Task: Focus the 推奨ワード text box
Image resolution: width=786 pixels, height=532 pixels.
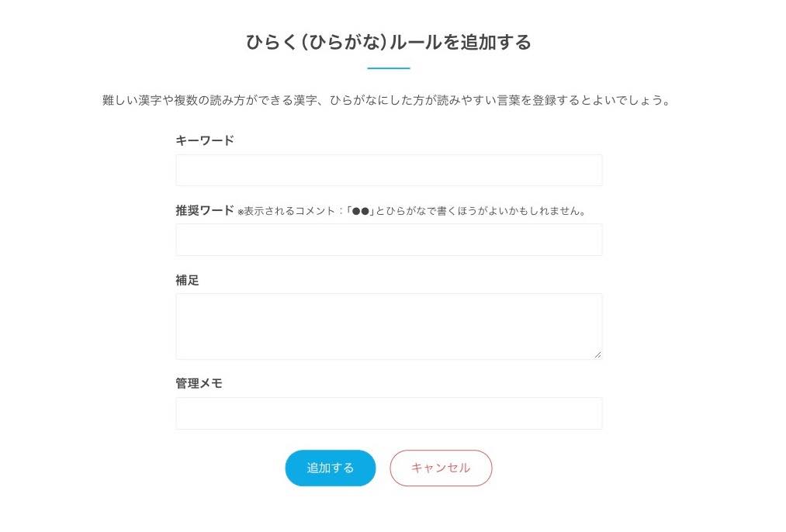Action: point(389,240)
